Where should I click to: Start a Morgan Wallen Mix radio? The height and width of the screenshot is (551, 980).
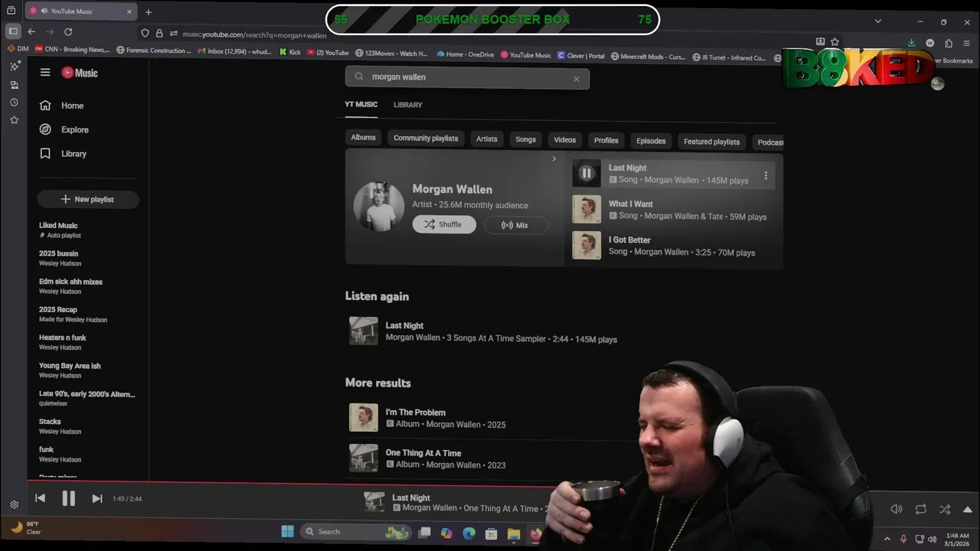point(515,225)
